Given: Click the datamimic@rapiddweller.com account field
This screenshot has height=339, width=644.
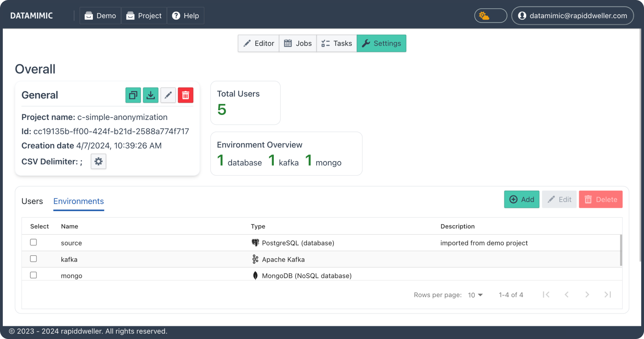Looking at the screenshot, I should (572, 15).
